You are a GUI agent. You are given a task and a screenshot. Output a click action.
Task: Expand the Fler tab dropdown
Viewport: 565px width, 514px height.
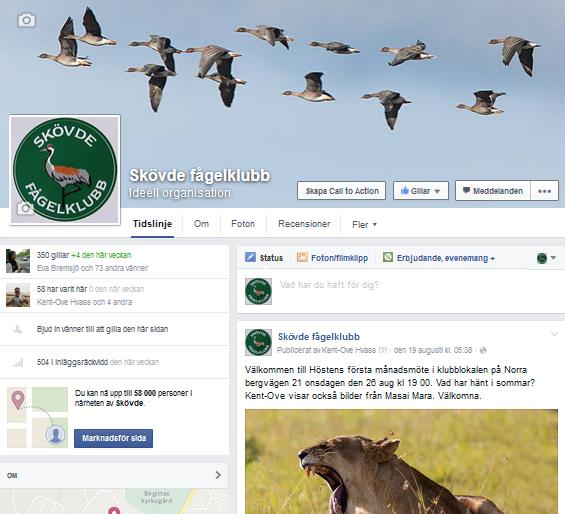coord(364,225)
